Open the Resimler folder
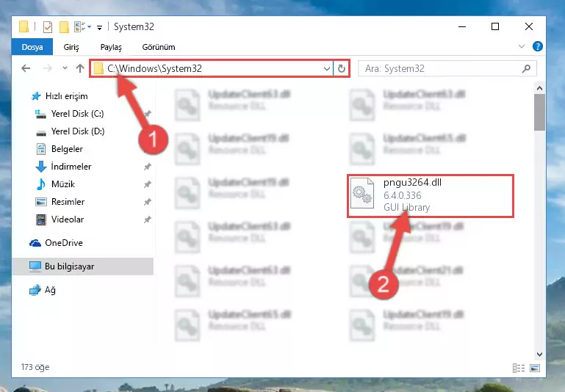The height and width of the screenshot is (392, 565). point(68,202)
